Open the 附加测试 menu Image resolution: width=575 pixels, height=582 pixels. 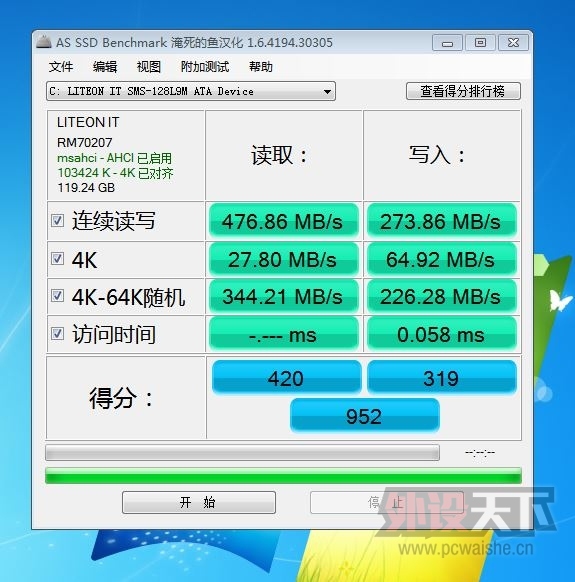click(x=205, y=67)
